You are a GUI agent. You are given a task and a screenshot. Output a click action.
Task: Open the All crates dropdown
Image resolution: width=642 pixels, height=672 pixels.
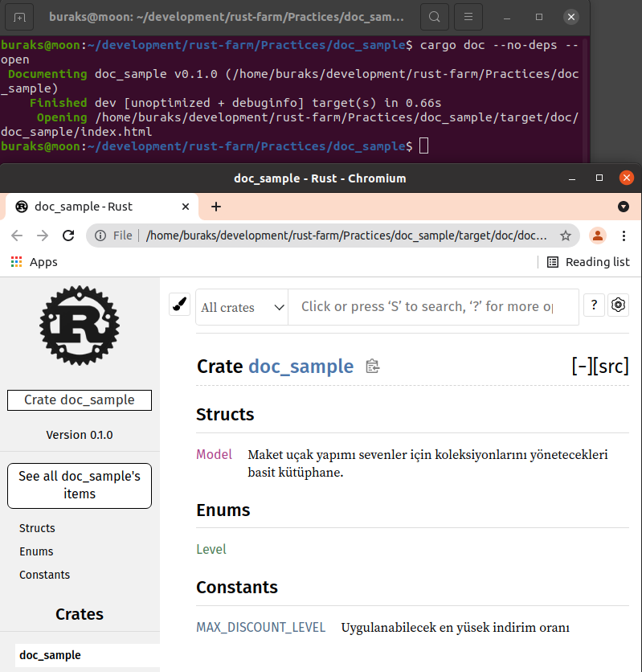(243, 307)
